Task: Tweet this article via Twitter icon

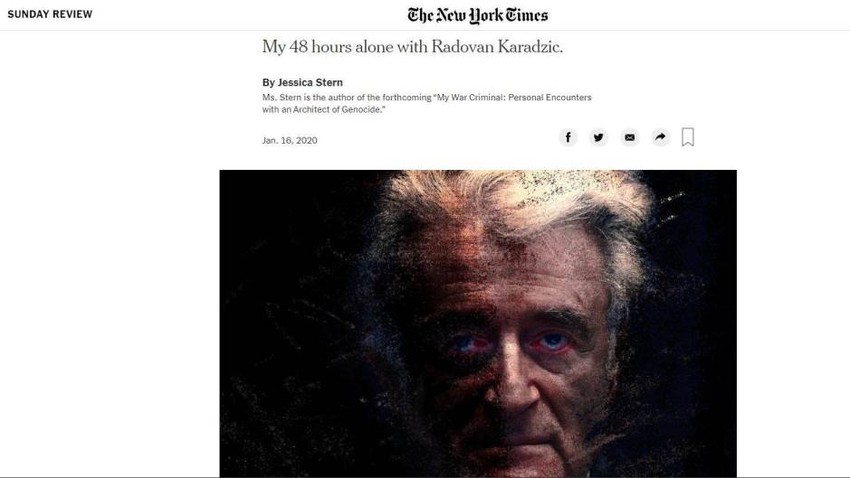Action: click(x=598, y=138)
